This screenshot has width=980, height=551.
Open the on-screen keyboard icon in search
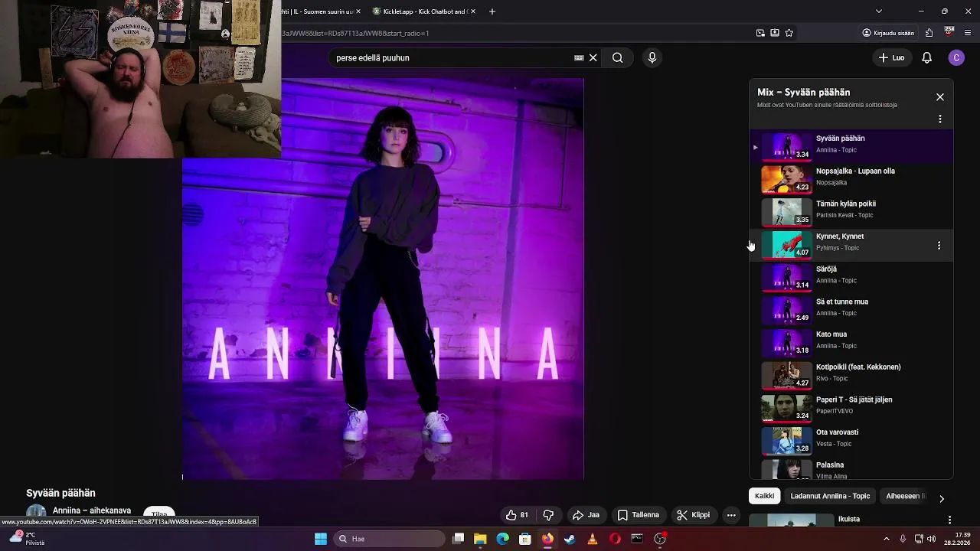point(579,57)
